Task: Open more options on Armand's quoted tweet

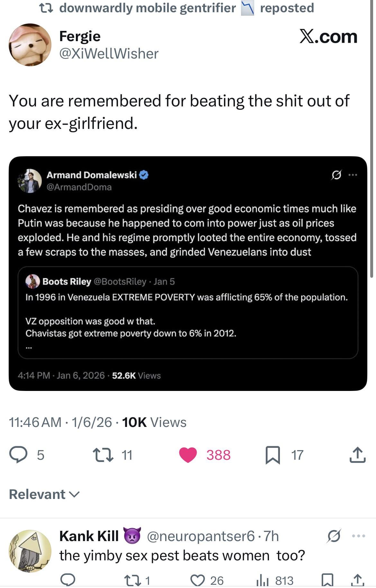Action: point(353,175)
